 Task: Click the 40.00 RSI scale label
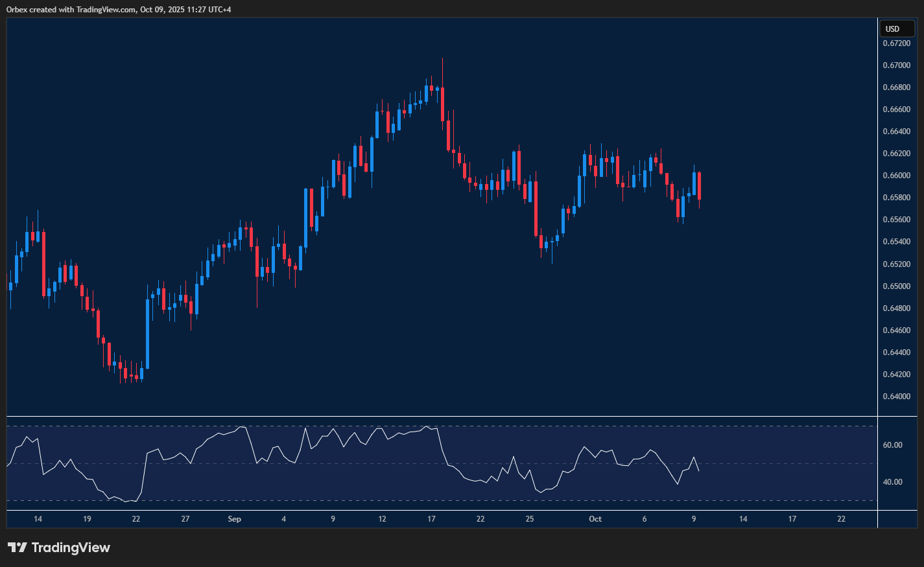coord(892,482)
